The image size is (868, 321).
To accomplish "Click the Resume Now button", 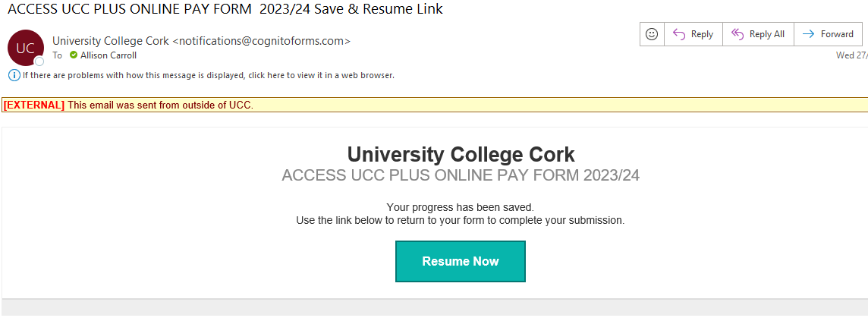I will tap(460, 261).
